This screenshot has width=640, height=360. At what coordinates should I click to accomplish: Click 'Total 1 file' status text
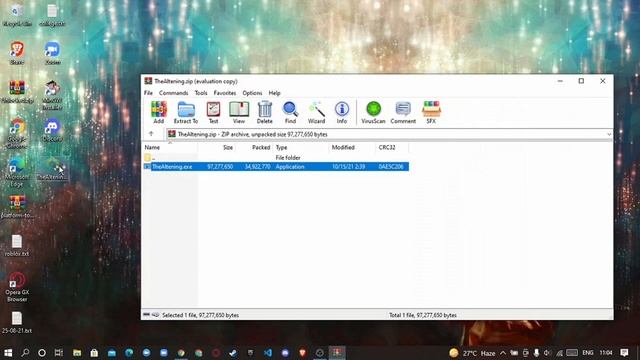pyautogui.click(x=422, y=315)
